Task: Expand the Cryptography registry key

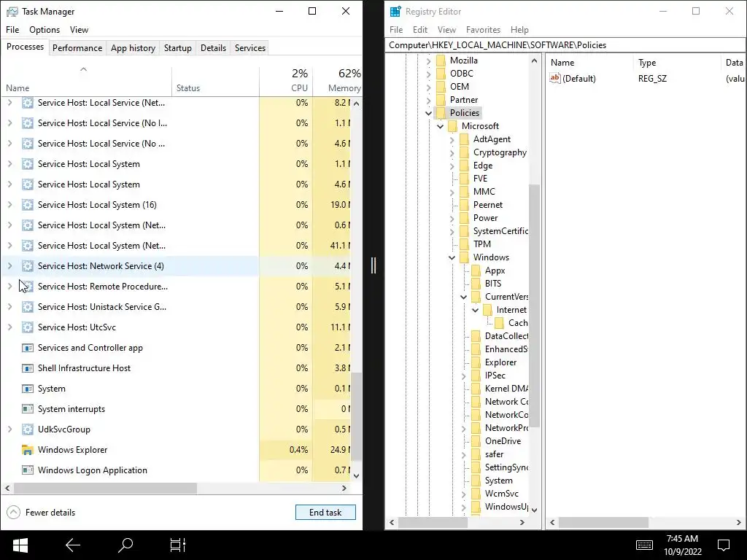Action: click(x=452, y=152)
